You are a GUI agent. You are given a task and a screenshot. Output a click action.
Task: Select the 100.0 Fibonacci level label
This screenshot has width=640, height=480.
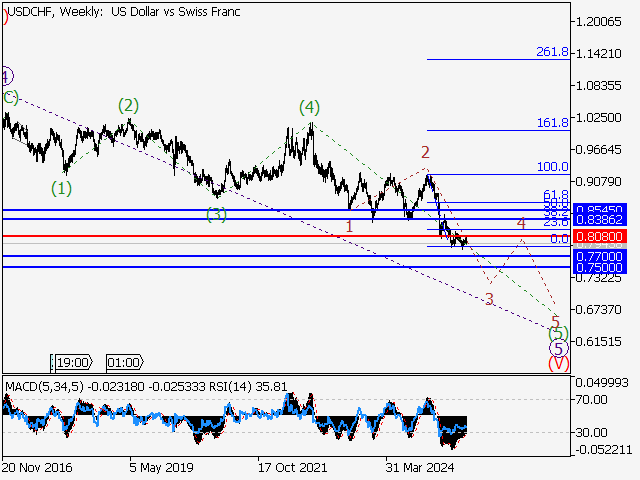click(x=552, y=167)
